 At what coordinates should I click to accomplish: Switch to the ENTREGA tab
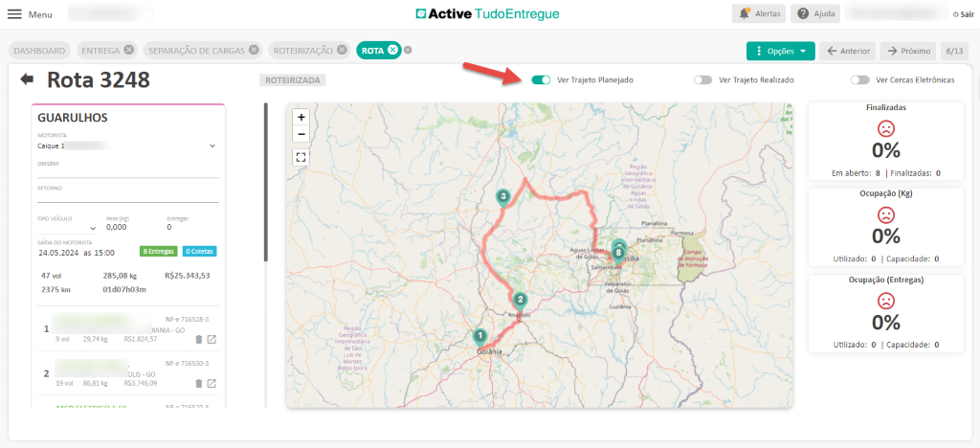tap(100, 51)
